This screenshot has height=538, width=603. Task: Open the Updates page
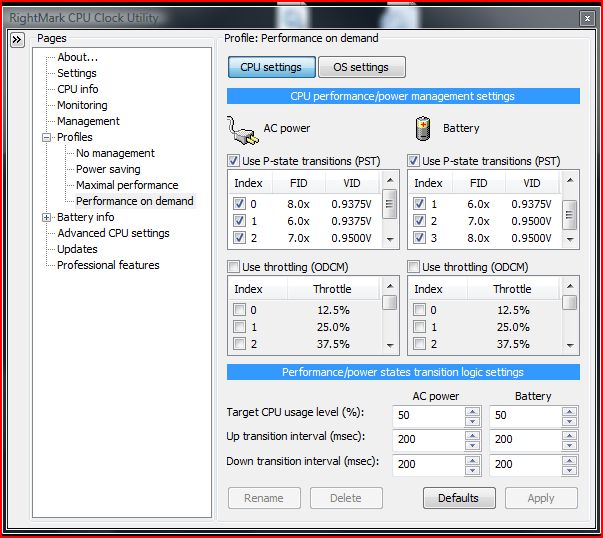[77, 249]
